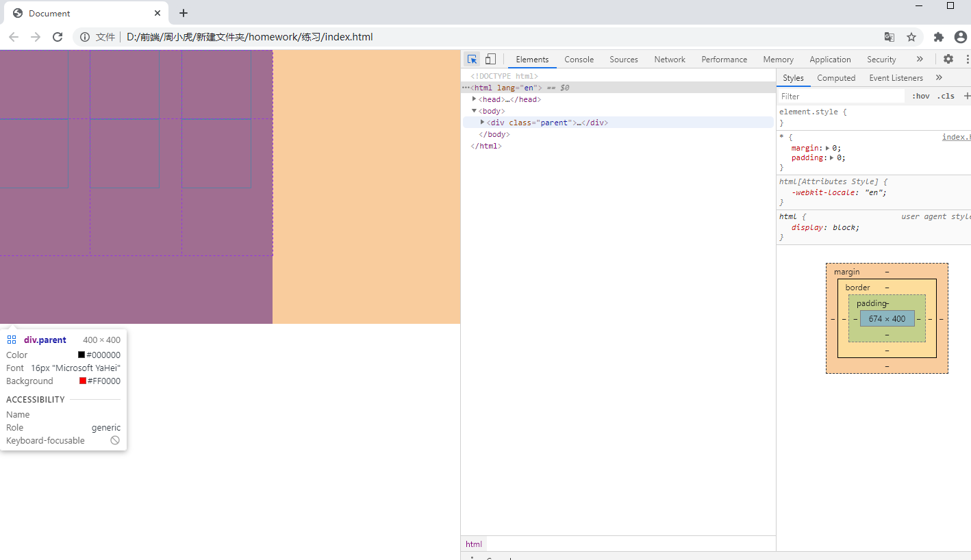The image size is (971, 560).
Task: Switch to the Security panel
Action: (881, 60)
